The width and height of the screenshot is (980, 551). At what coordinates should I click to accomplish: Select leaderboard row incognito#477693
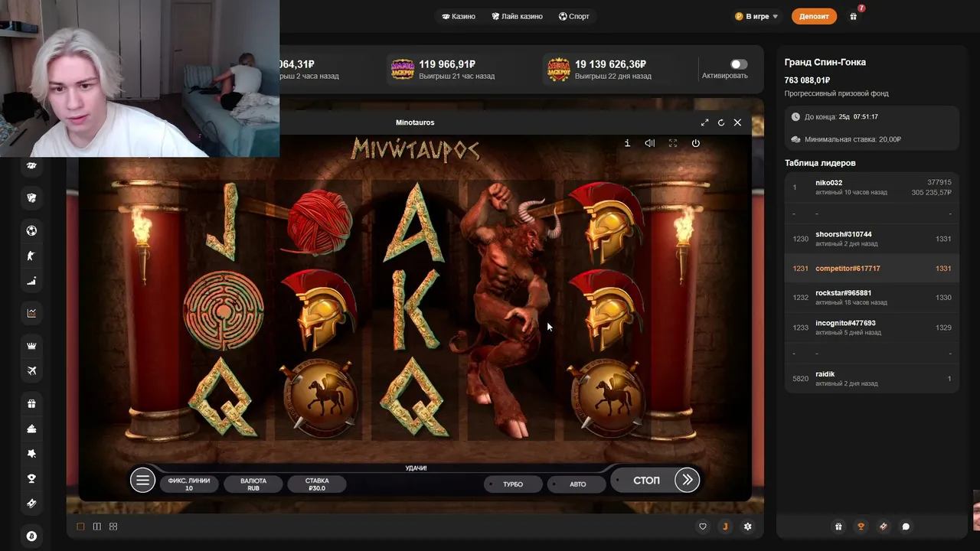tap(871, 328)
